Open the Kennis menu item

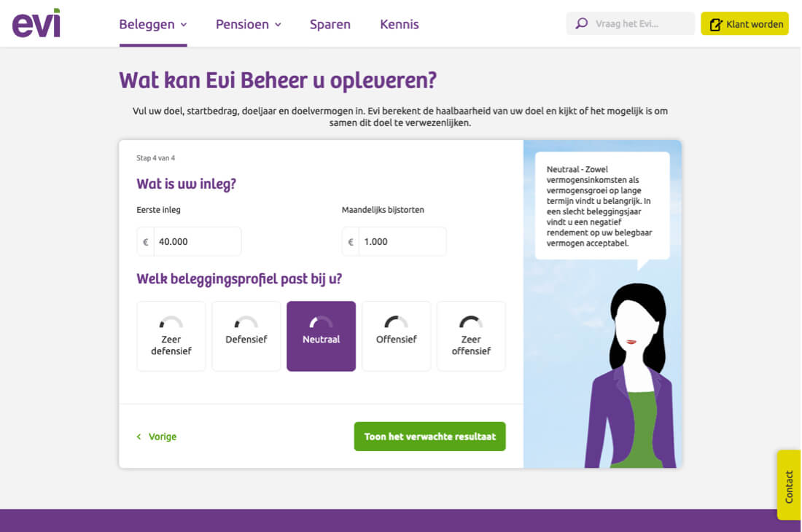pos(400,24)
